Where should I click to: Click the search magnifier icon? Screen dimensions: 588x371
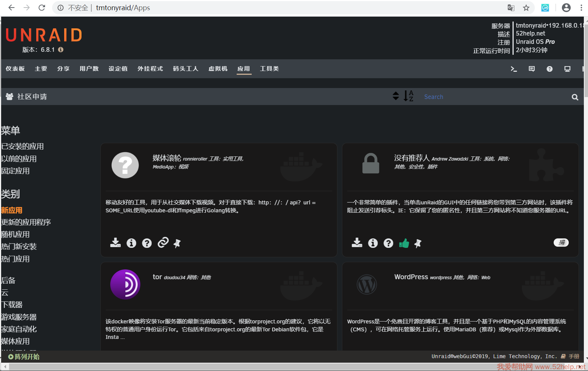pos(575,97)
